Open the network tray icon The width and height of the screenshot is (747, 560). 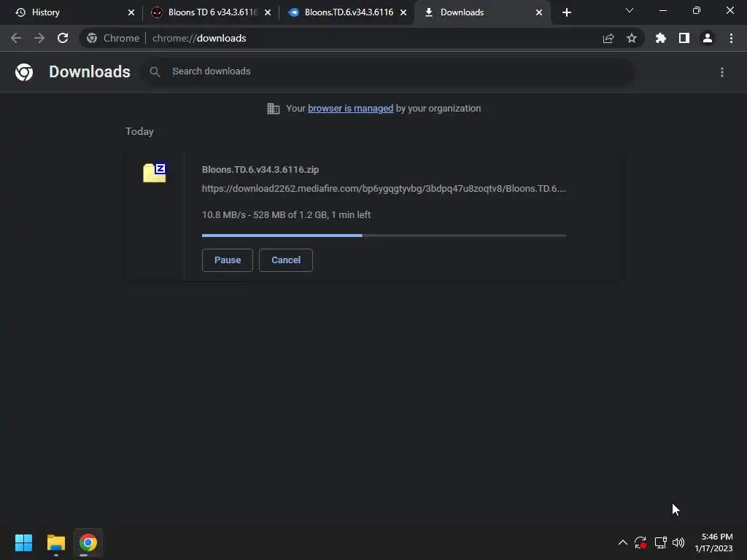[x=660, y=542]
